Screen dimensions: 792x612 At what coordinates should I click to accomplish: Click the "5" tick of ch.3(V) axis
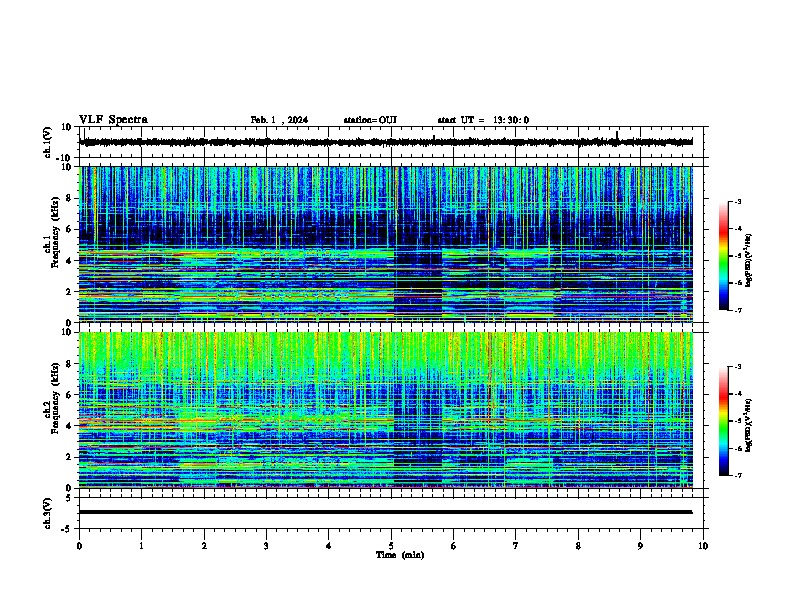[70, 498]
